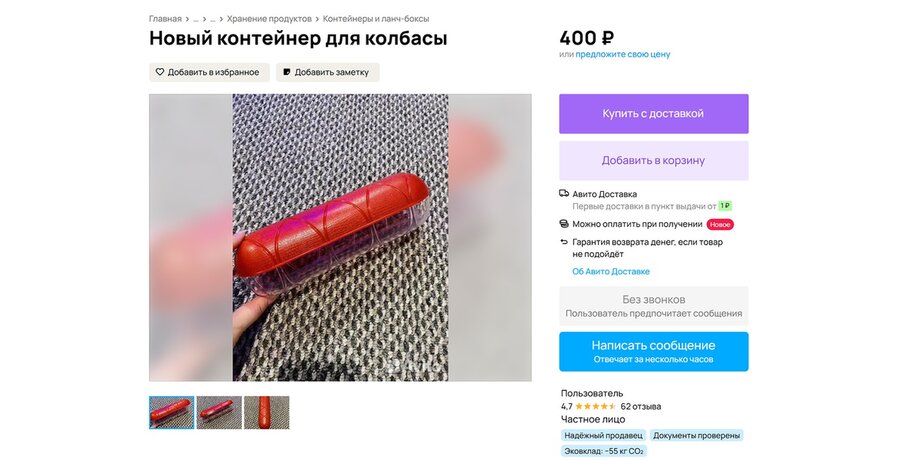Click the Авито Доставка truck icon
Viewport: 920px width, 460px height.
point(564,194)
